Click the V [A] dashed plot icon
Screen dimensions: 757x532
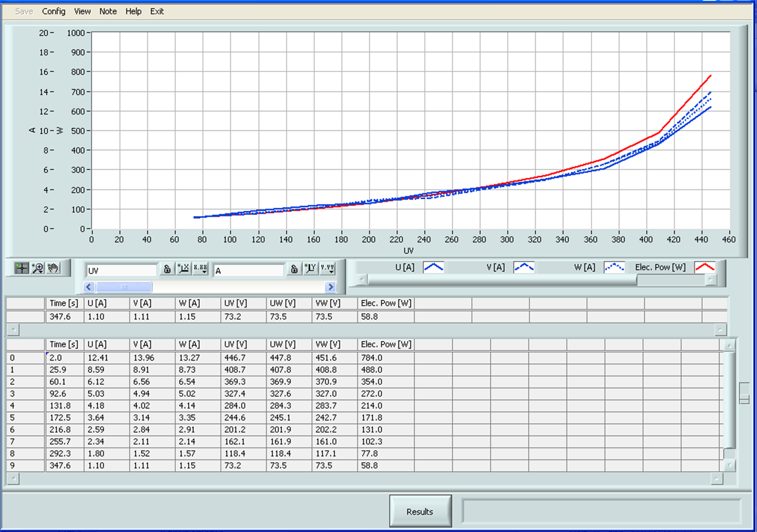point(524,267)
